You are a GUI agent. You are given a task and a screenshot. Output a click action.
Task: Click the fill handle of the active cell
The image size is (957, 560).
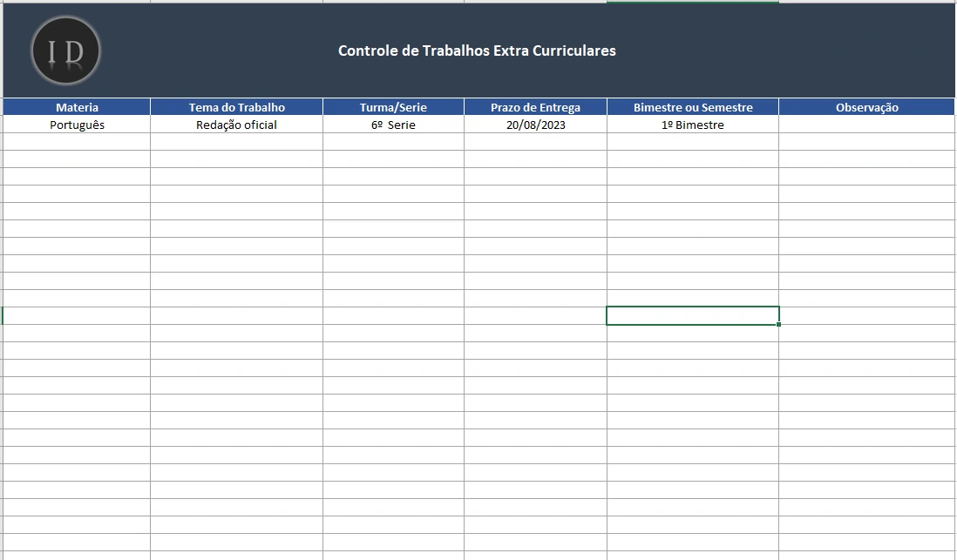(778, 325)
